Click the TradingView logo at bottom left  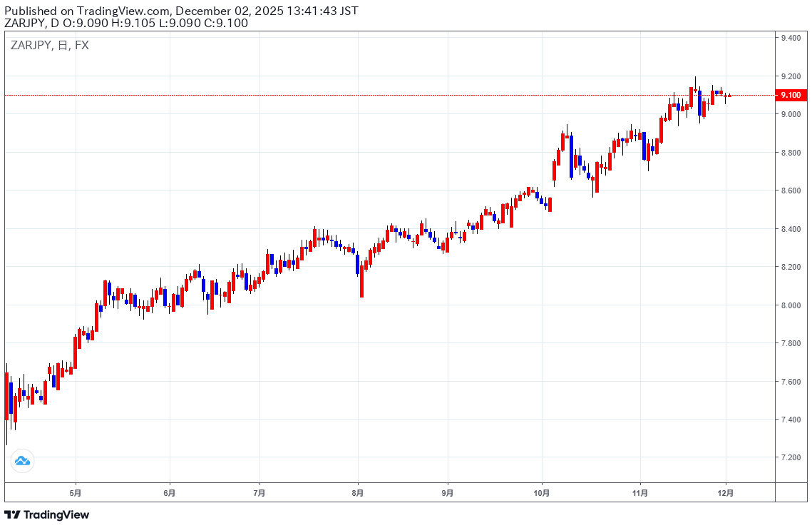47,514
